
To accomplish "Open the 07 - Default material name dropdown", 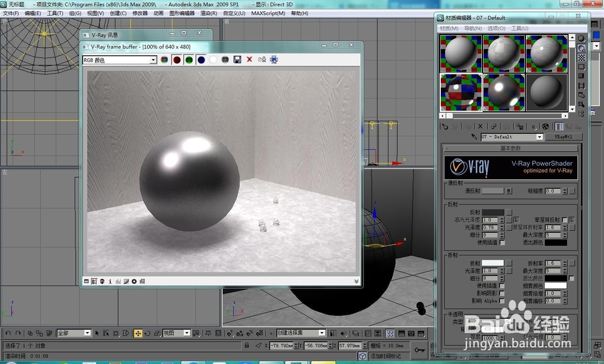I will click(539, 137).
